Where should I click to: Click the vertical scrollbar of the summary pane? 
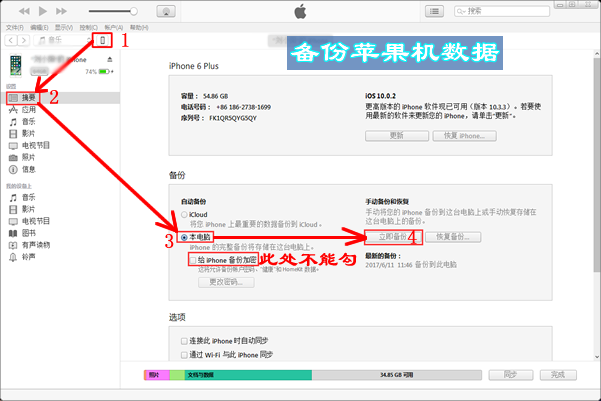(597, 165)
